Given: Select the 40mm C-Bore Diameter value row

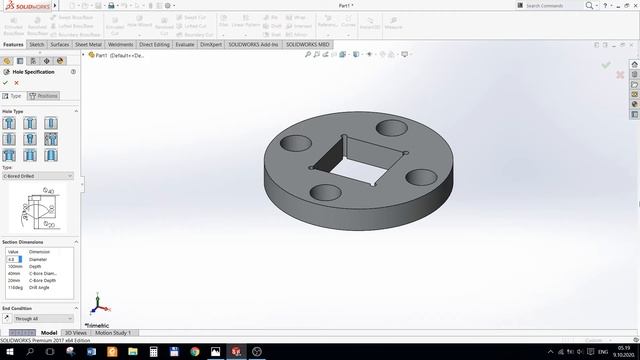Looking at the screenshot, I should (x=39, y=273).
